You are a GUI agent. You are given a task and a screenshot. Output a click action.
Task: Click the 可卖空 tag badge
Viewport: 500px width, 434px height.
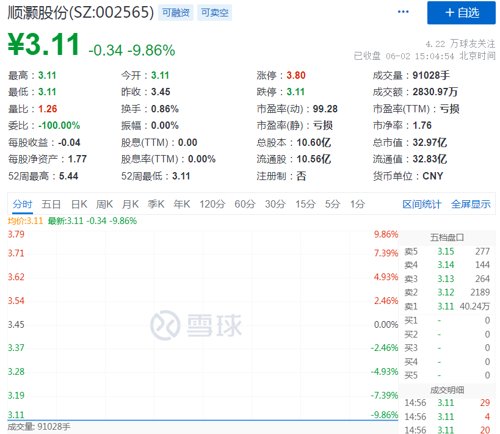coord(214,13)
